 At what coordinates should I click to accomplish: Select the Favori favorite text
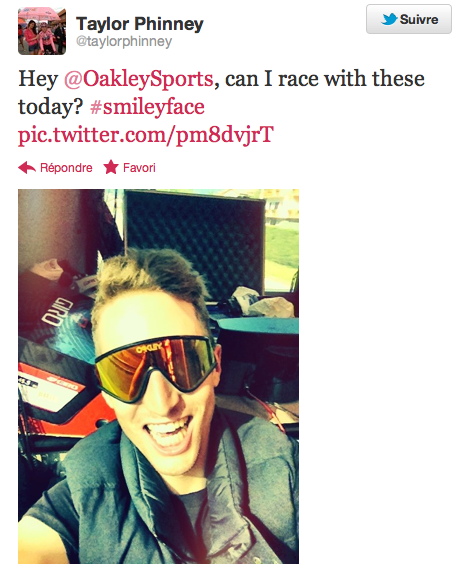click(139, 168)
